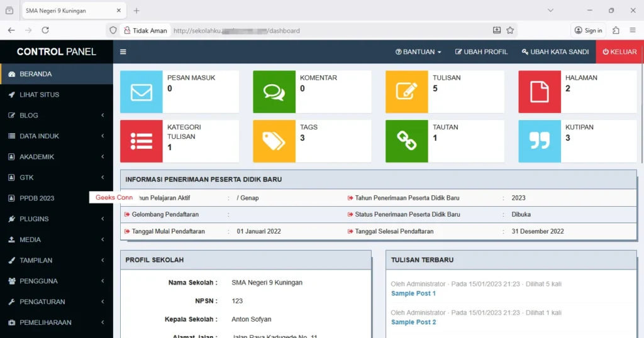Click the '01 Januari 2022' date value
Screen dimensions: 644x338
(258, 231)
